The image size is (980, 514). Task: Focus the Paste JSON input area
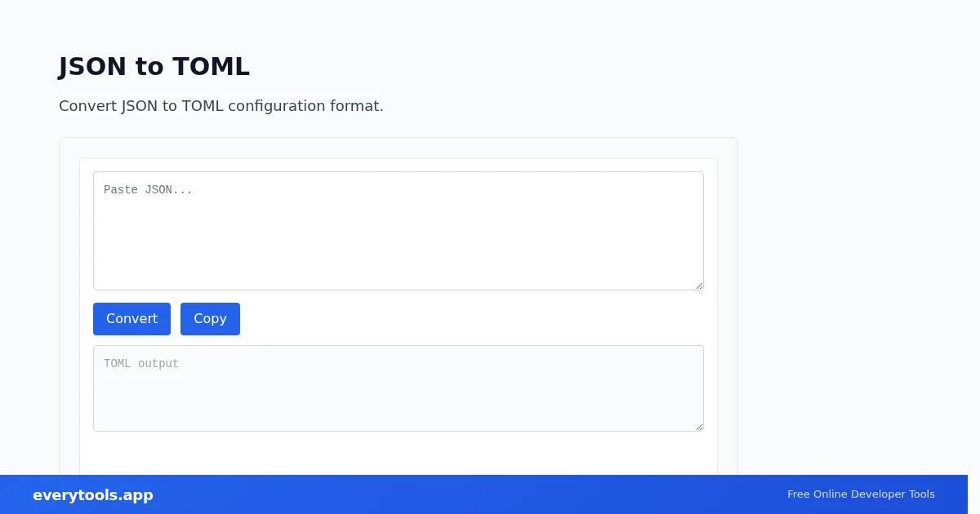399,231
